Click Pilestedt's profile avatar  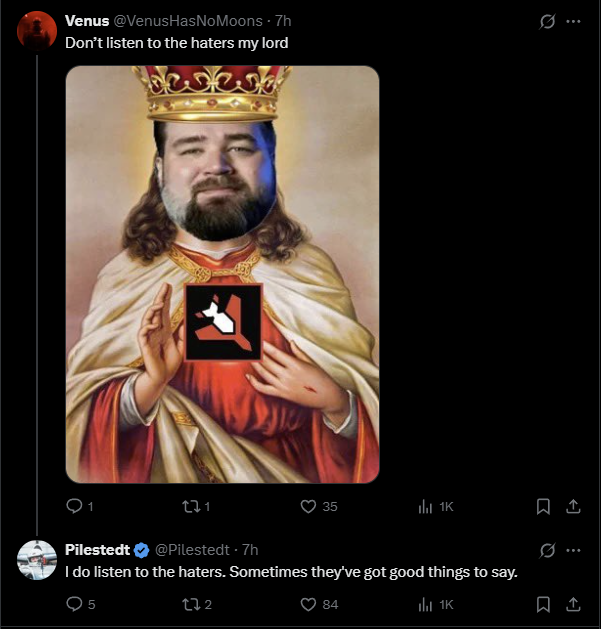tap(37, 560)
